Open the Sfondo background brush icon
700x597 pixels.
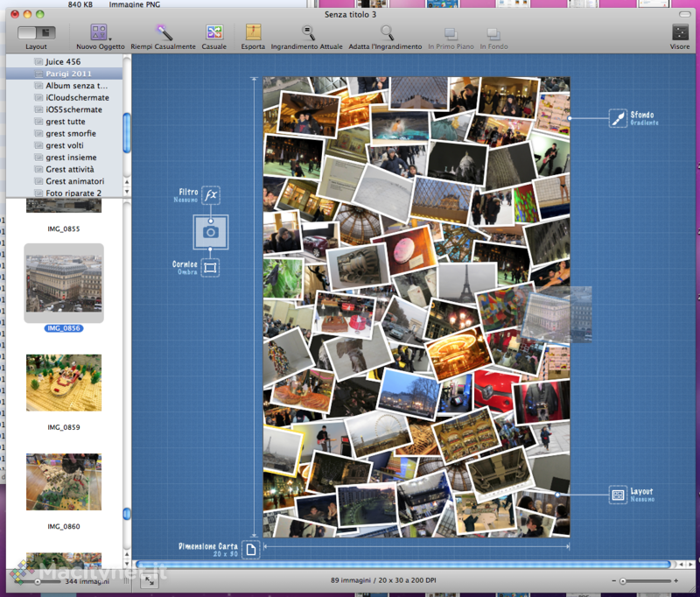coord(618,118)
